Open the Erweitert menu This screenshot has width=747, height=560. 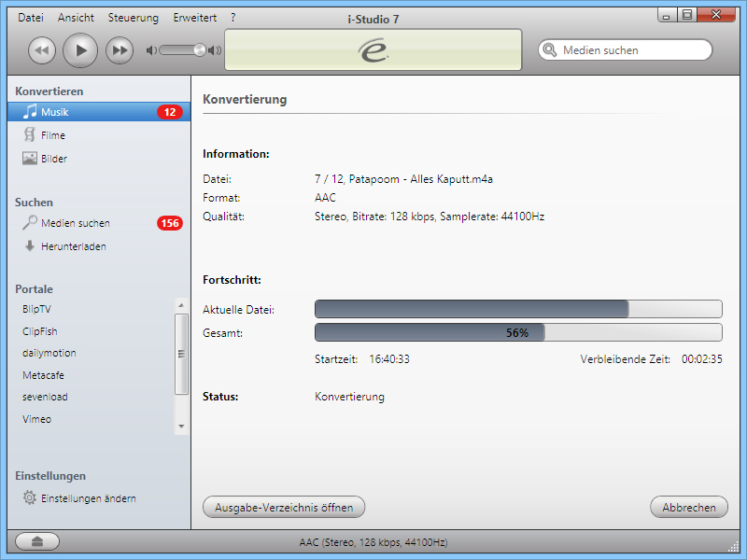195,18
